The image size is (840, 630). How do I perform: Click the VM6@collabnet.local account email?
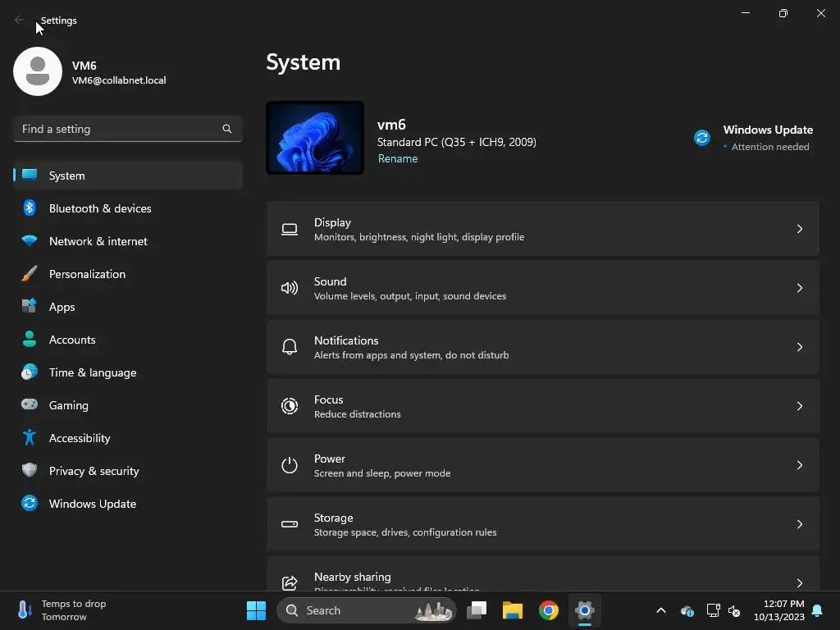pos(119,80)
